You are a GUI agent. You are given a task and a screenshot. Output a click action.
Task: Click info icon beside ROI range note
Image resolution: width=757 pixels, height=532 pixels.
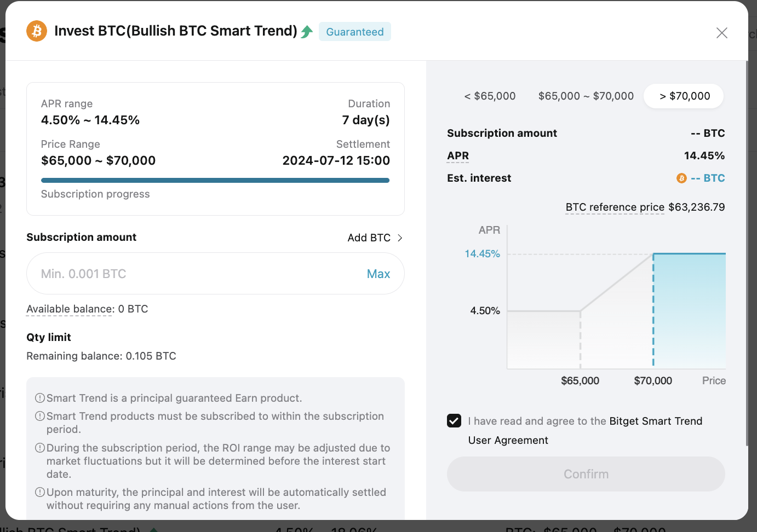coord(40,448)
